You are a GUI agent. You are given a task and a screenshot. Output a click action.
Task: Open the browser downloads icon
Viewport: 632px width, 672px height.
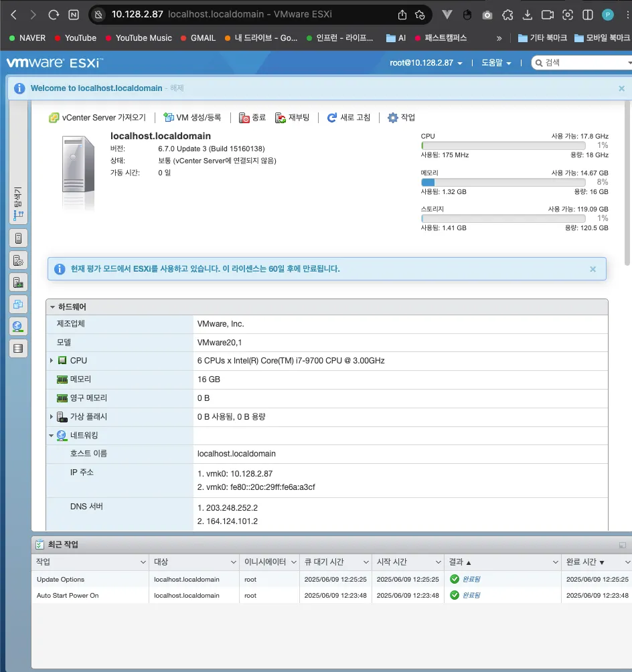point(528,15)
